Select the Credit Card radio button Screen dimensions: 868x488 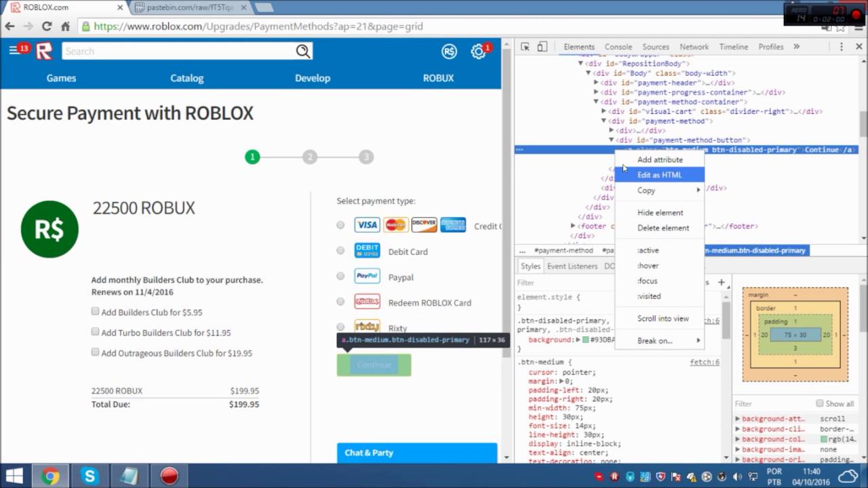coord(340,225)
